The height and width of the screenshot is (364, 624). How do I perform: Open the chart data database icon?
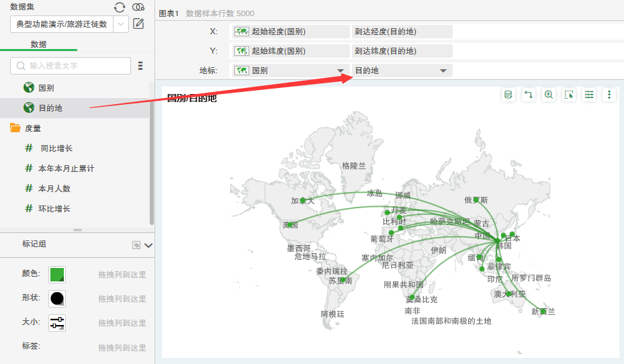(x=508, y=95)
